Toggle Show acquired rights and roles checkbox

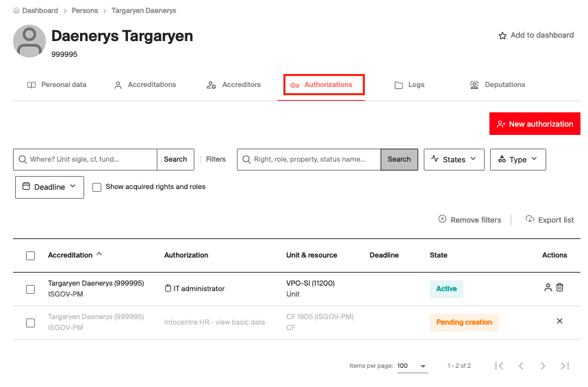(x=97, y=187)
